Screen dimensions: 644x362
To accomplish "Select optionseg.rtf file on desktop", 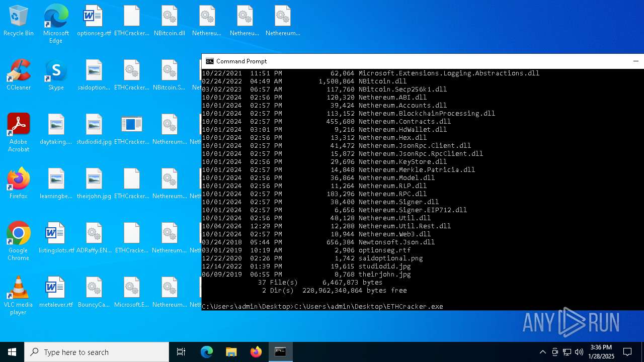I will tap(94, 21).
